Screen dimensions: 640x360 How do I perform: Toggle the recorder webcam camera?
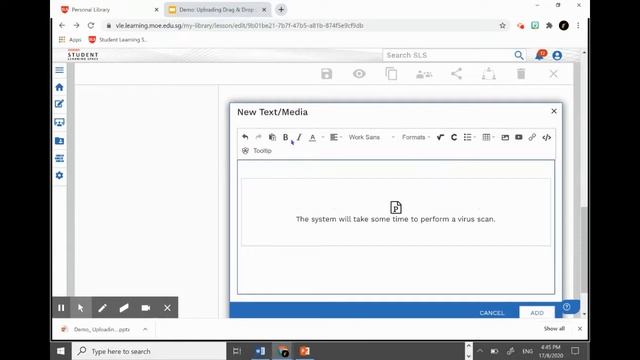point(146,308)
